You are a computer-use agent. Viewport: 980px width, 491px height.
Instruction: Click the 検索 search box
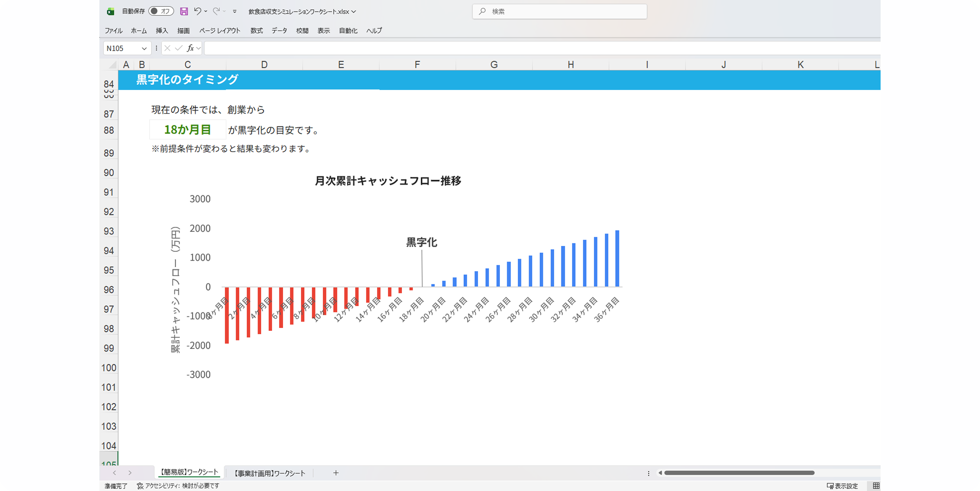click(560, 11)
